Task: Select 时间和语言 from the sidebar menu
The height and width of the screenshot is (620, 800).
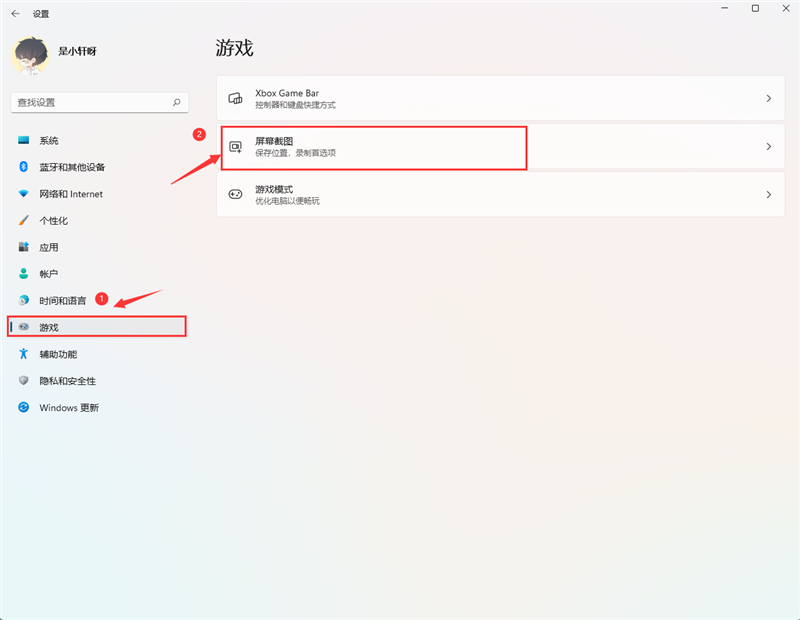Action: (x=60, y=300)
